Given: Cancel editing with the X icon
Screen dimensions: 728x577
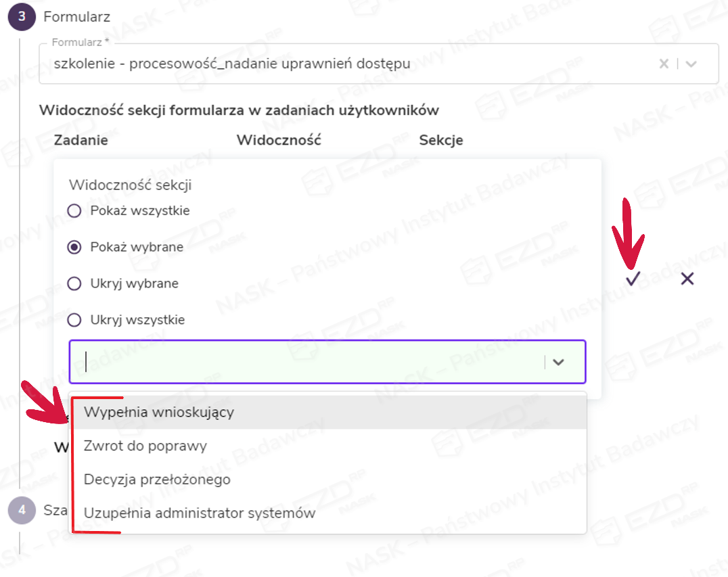Looking at the screenshot, I should 687,279.
